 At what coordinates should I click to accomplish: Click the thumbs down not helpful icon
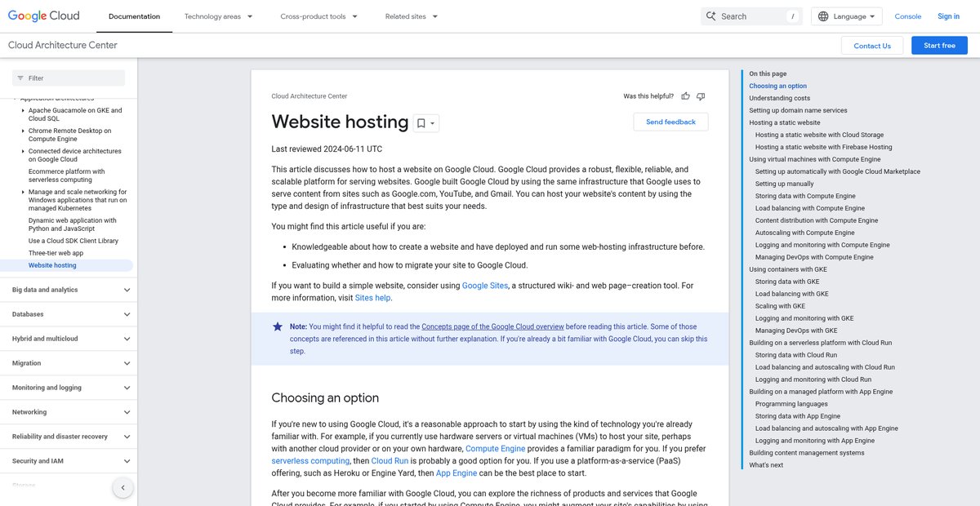tap(701, 96)
